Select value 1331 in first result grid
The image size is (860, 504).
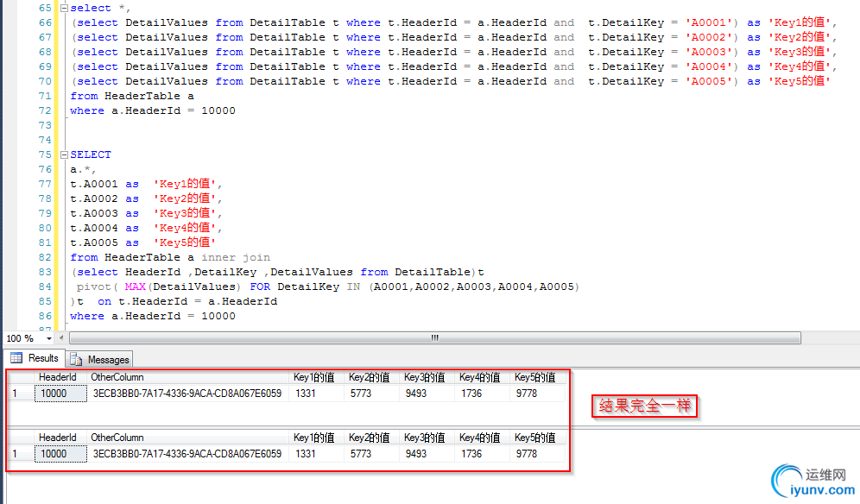click(317, 394)
